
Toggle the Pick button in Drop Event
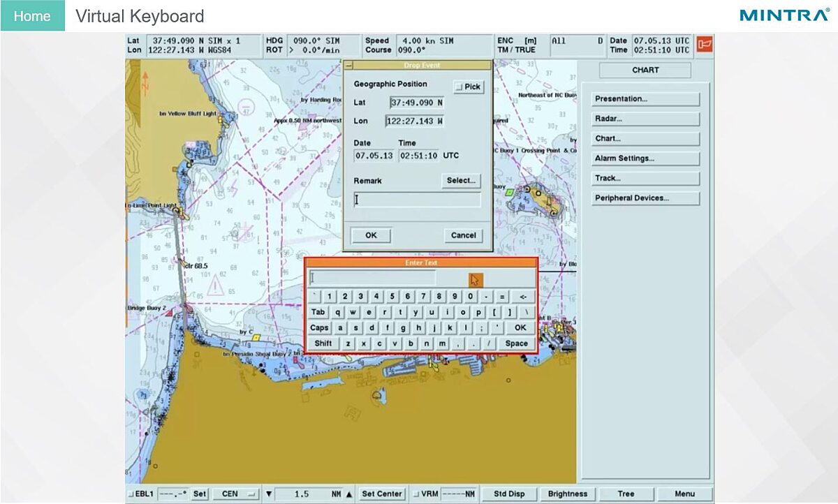(x=469, y=87)
